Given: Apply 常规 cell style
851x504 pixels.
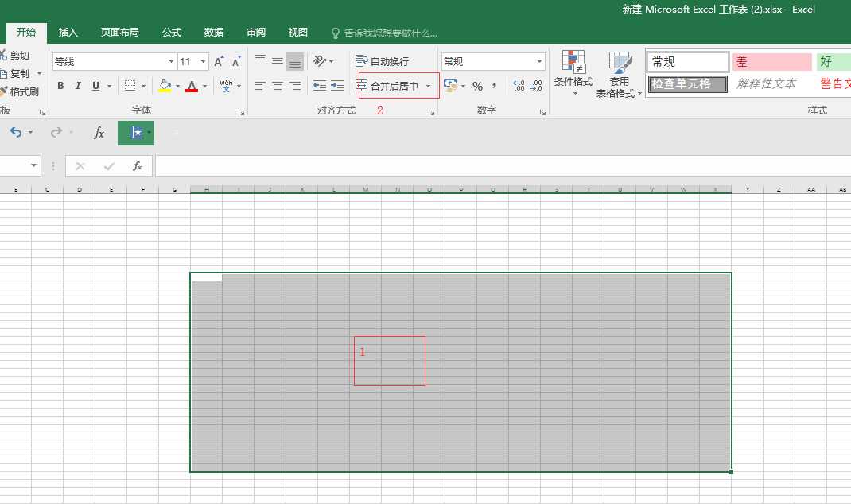Looking at the screenshot, I should 687,62.
